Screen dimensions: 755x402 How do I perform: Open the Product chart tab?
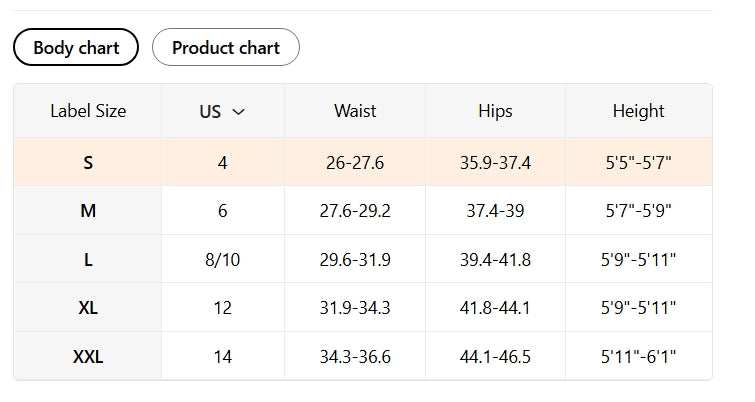point(225,47)
